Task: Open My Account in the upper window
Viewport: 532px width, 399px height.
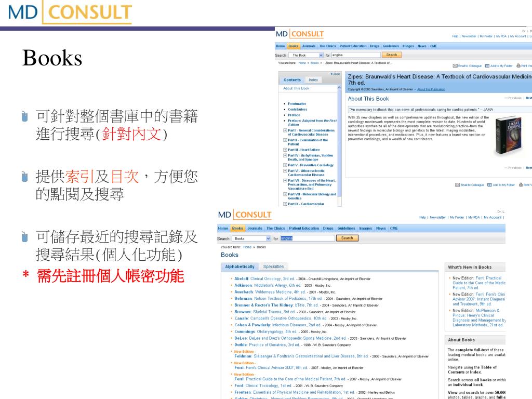Action: (x=517, y=36)
